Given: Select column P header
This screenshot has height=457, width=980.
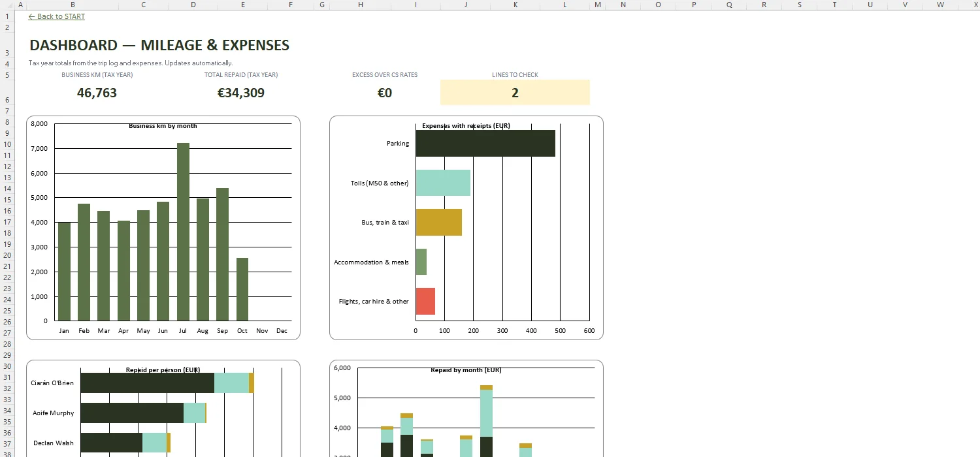Looking at the screenshot, I should [694, 5].
